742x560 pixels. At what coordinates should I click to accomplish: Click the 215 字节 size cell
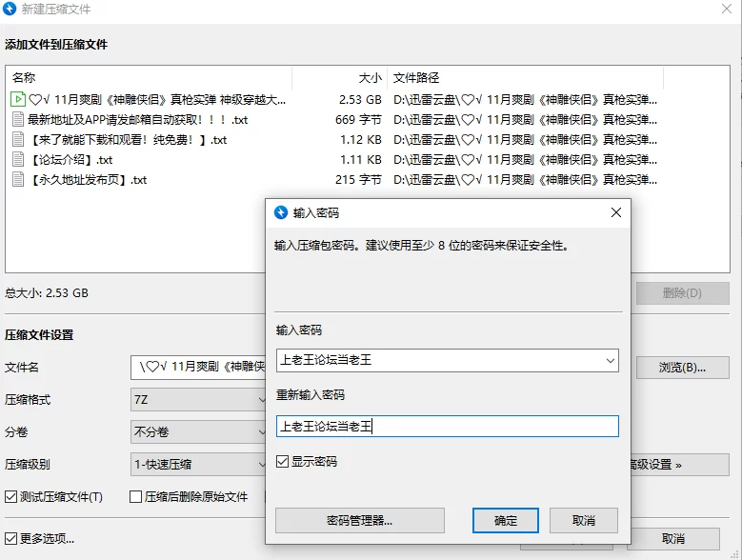coord(358,180)
